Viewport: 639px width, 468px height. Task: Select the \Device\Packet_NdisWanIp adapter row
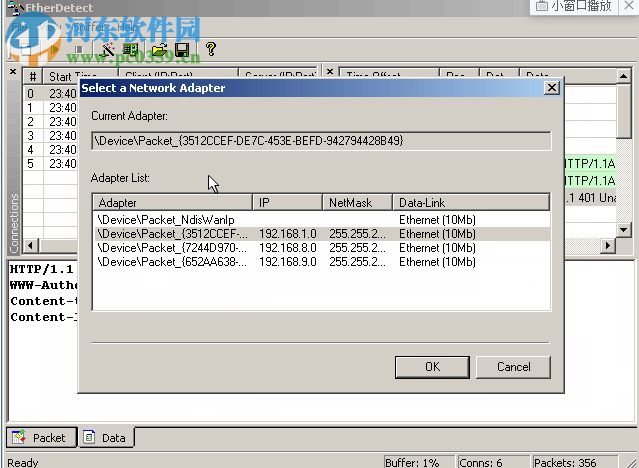click(322, 220)
